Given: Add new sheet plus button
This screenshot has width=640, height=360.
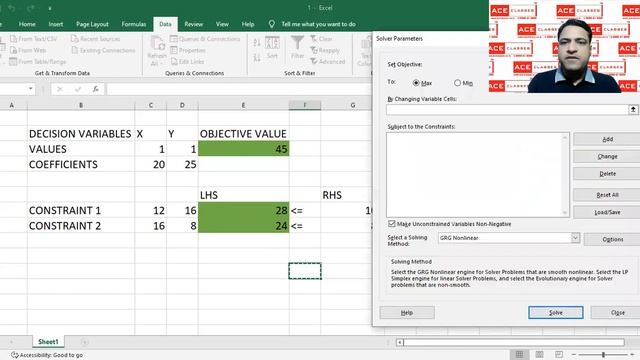Looking at the screenshot, I should [84, 342].
